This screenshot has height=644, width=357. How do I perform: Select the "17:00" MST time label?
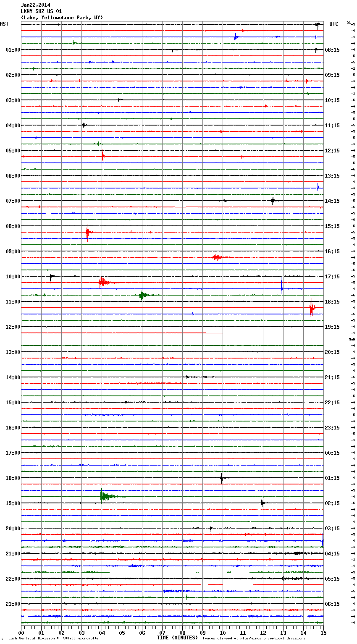[13, 453]
